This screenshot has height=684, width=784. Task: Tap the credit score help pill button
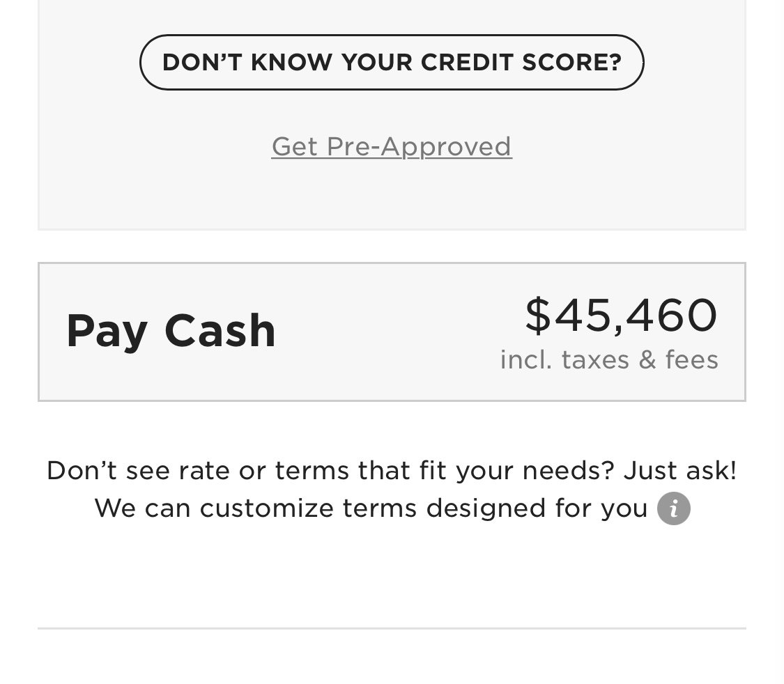coord(392,63)
